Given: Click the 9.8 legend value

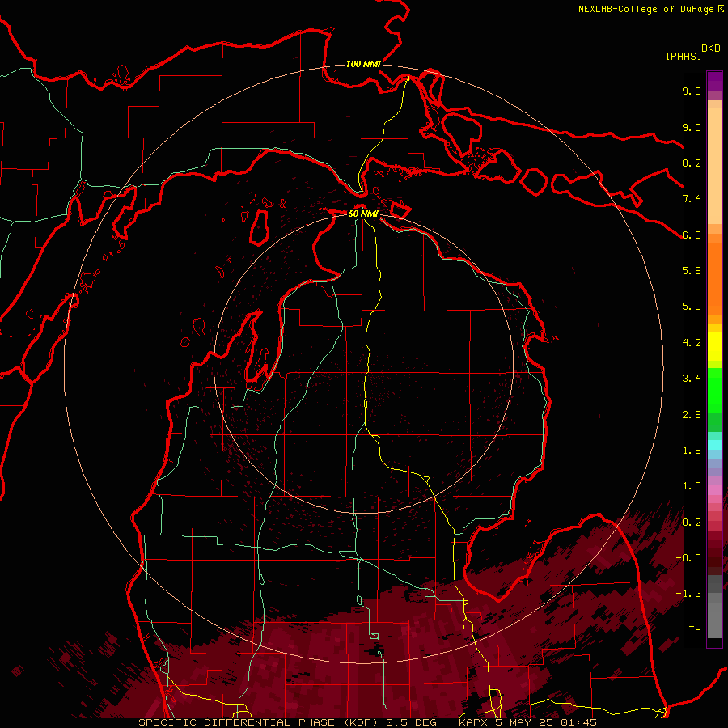Looking at the screenshot, I should (692, 91).
